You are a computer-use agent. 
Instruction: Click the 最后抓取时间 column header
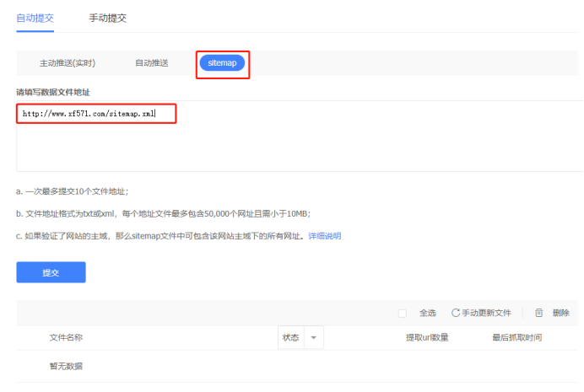(x=516, y=337)
